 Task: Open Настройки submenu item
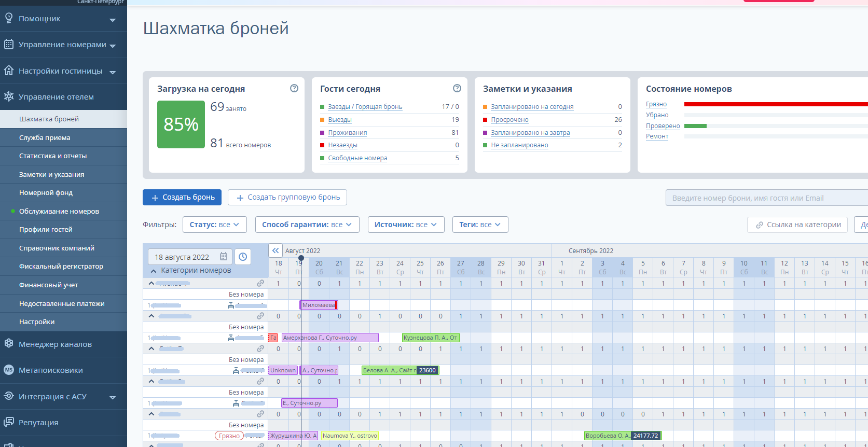pos(63,322)
